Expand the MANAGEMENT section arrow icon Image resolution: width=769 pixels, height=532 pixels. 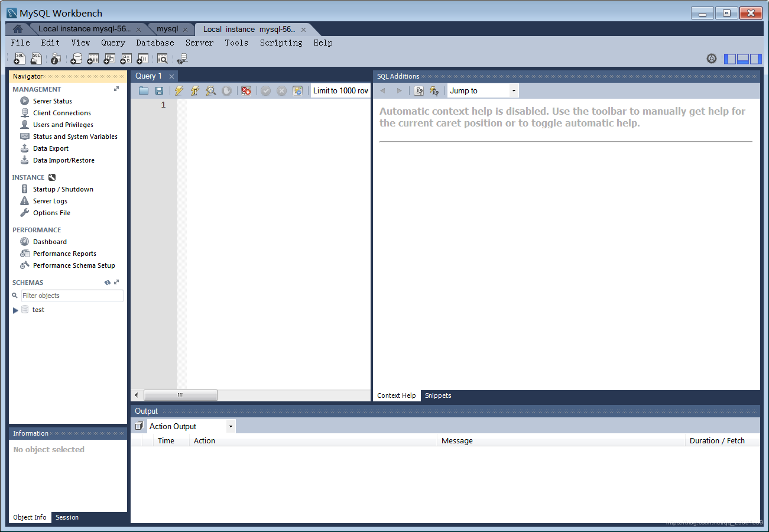click(116, 89)
